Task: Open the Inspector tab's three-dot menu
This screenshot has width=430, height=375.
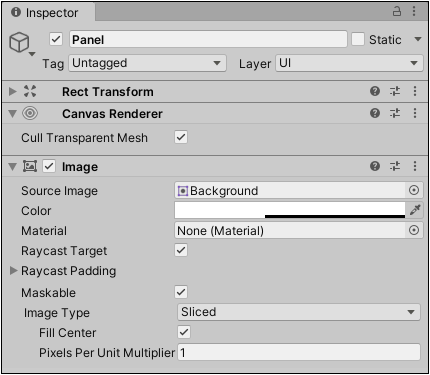Action: coord(414,11)
